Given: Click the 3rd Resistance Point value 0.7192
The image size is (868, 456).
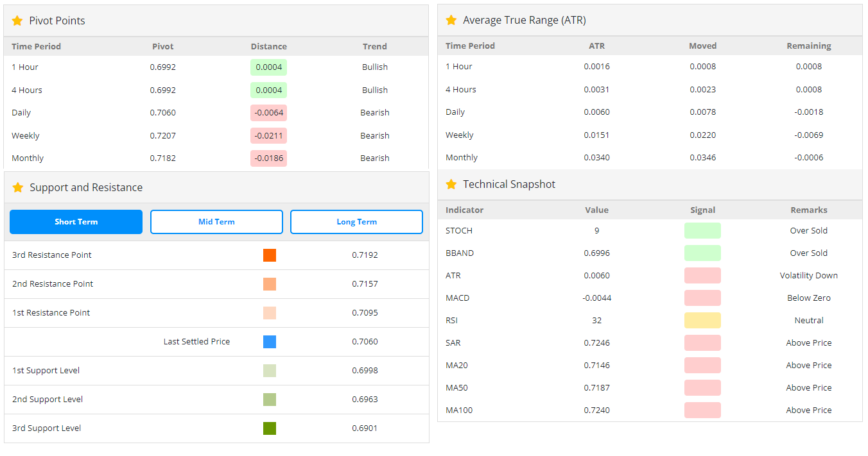Looking at the screenshot, I should [x=365, y=255].
